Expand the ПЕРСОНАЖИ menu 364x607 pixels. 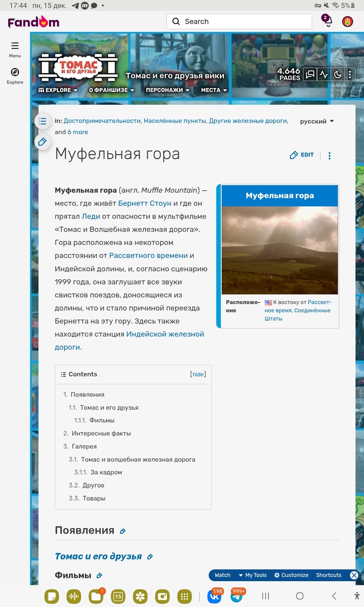click(x=168, y=90)
